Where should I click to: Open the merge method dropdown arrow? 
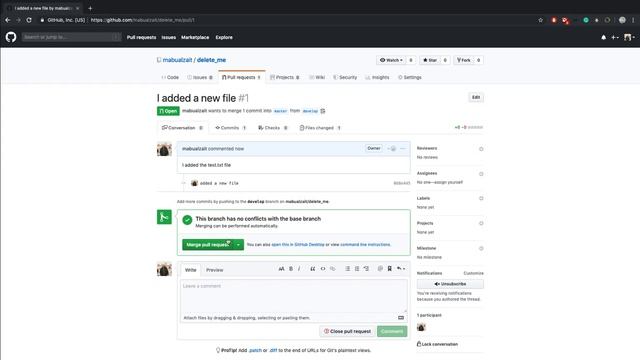(x=238, y=244)
